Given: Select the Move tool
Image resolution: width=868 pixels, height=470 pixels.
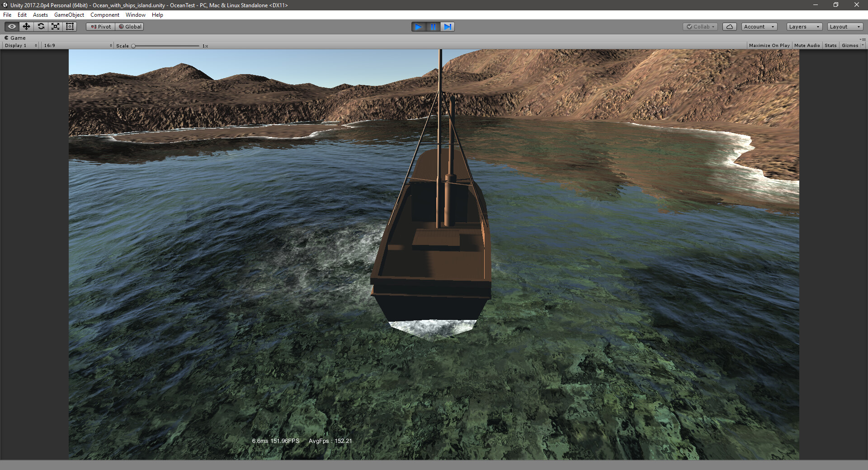Looking at the screenshot, I should [26, 27].
